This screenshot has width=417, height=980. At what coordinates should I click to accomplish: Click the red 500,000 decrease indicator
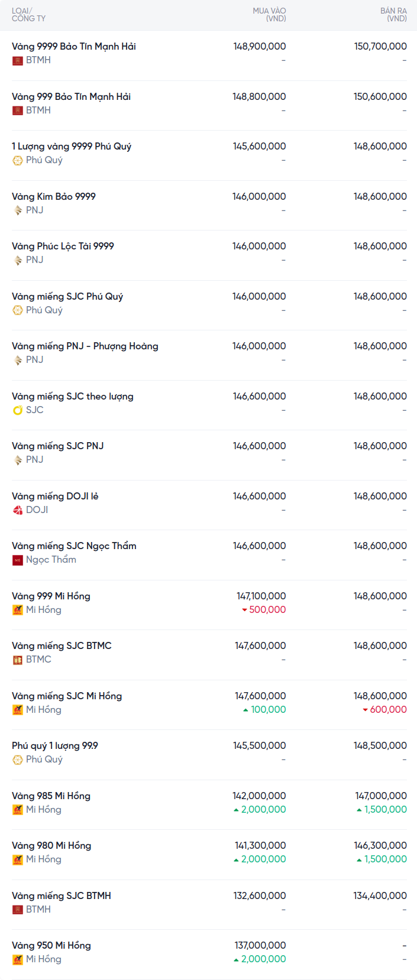coord(264,610)
